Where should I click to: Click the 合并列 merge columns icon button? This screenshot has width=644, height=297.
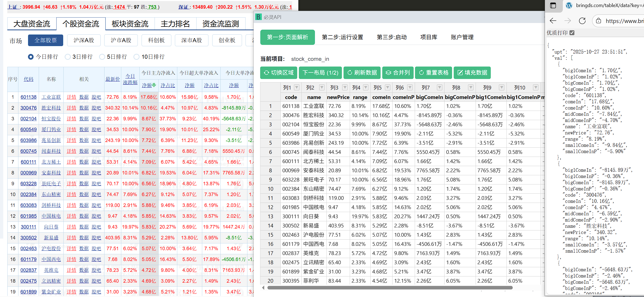click(389, 72)
